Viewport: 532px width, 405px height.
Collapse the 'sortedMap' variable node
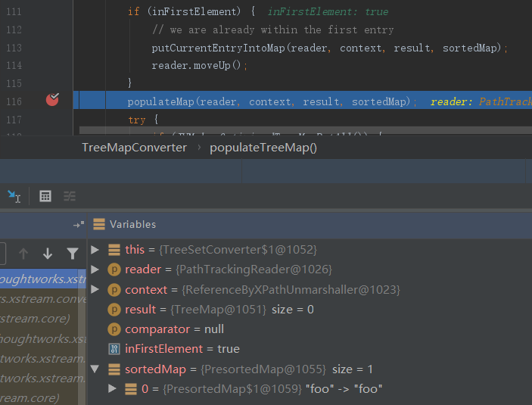[95, 369]
